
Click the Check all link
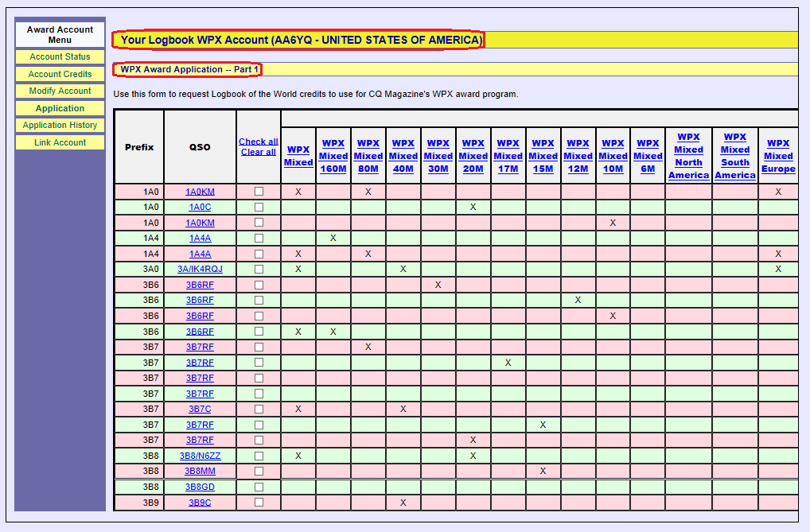tap(258, 142)
